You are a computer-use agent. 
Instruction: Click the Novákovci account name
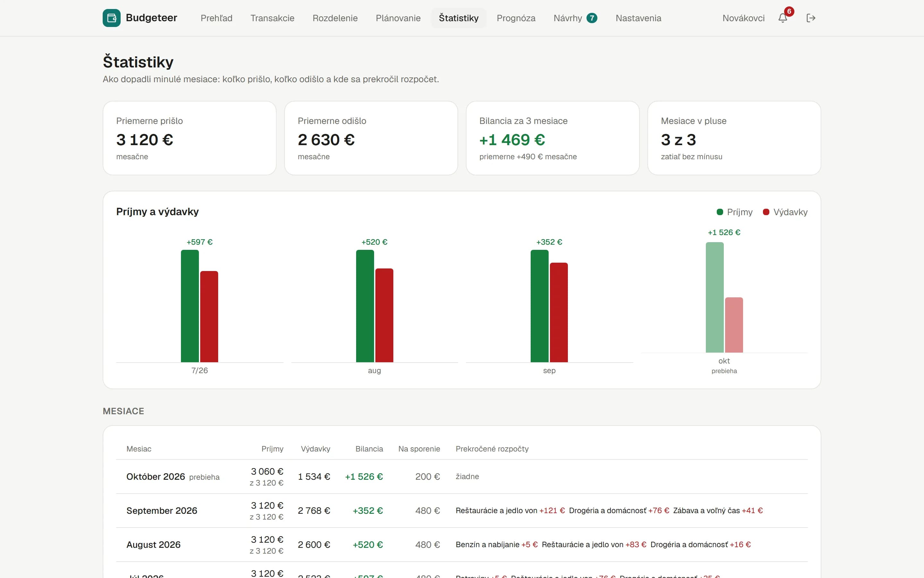pos(743,18)
